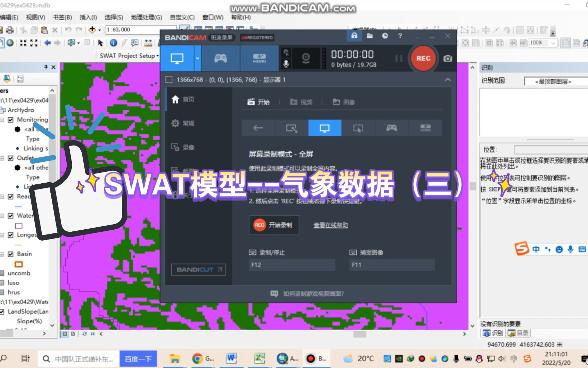Image resolution: width=588 pixels, height=368 pixels.
Task: Collapse the Monitoring layer tree node
Action: 2,120
